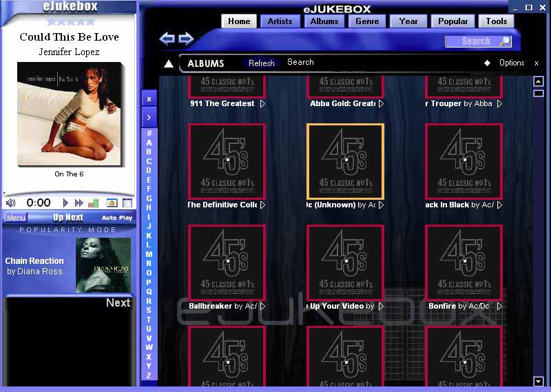Screen dimensions: 551x392
Task: Click Chain Reaction in Up Next
Action: coord(34,261)
